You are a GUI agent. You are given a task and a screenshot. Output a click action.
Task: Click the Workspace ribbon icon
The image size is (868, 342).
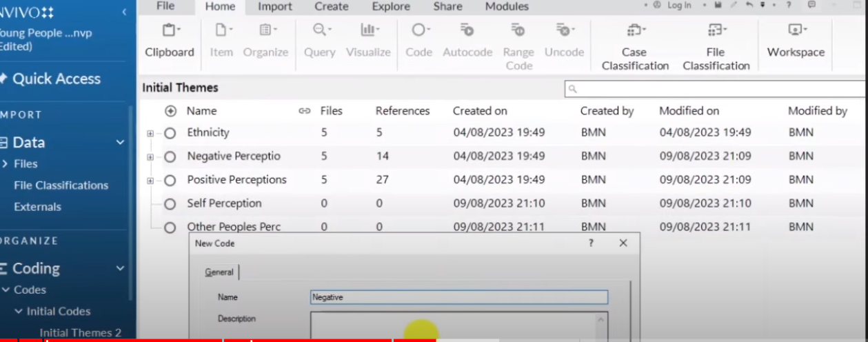tap(796, 31)
